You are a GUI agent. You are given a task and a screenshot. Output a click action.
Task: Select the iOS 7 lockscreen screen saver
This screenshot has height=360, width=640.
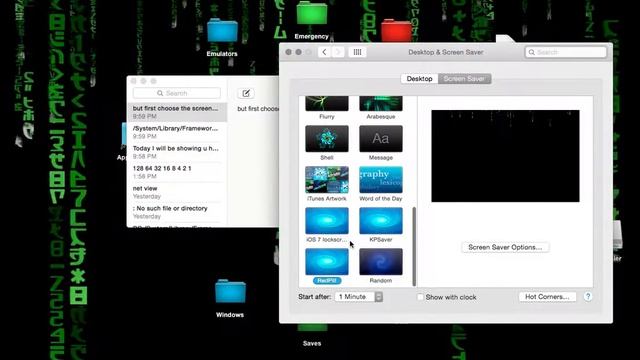[x=327, y=221]
